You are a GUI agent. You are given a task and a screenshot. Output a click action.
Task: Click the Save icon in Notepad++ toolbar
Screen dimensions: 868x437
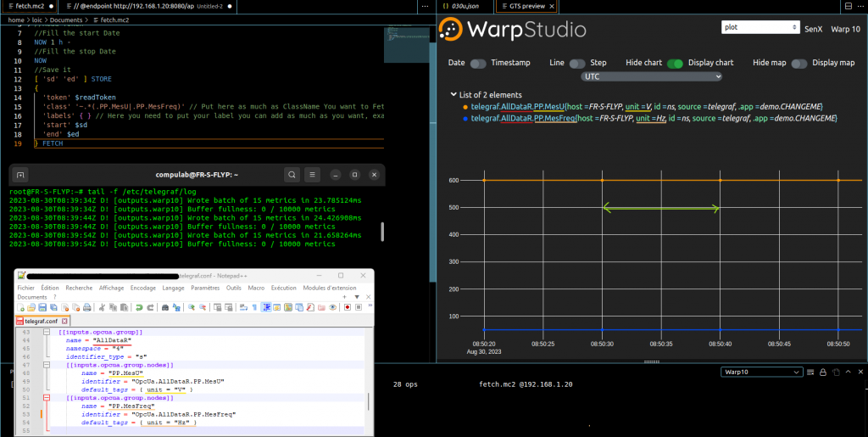coord(42,307)
